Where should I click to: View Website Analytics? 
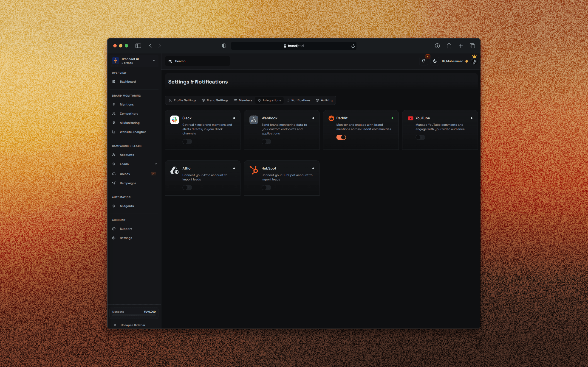pos(133,132)
